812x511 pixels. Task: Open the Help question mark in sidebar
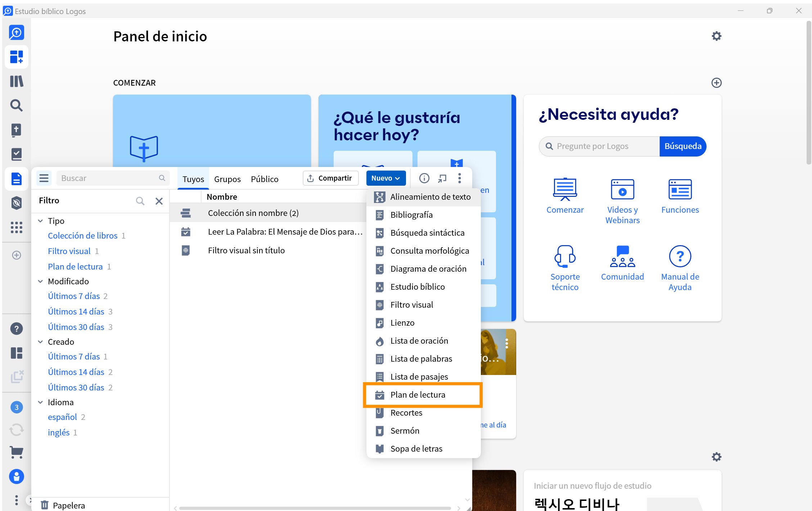pos(17,329)
